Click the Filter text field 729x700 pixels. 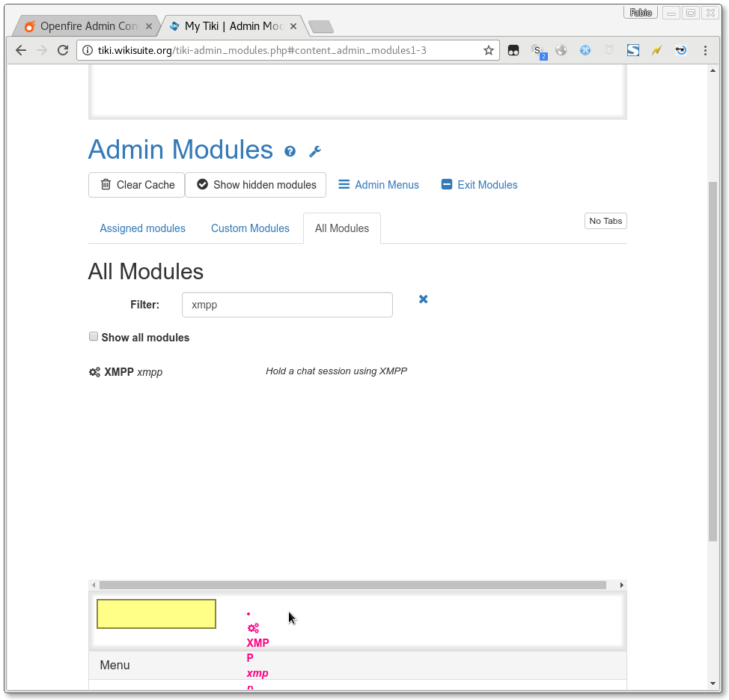(287, 305)
